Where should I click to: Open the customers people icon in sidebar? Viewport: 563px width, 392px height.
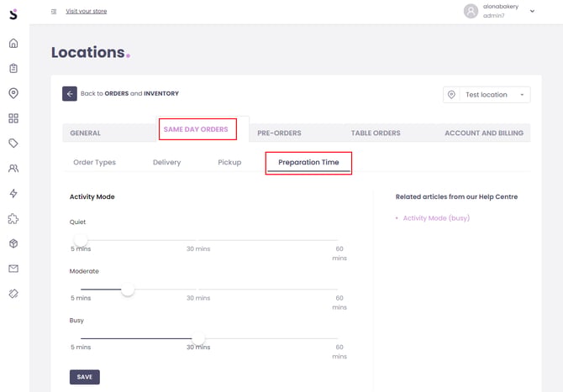tap(13, 168)
